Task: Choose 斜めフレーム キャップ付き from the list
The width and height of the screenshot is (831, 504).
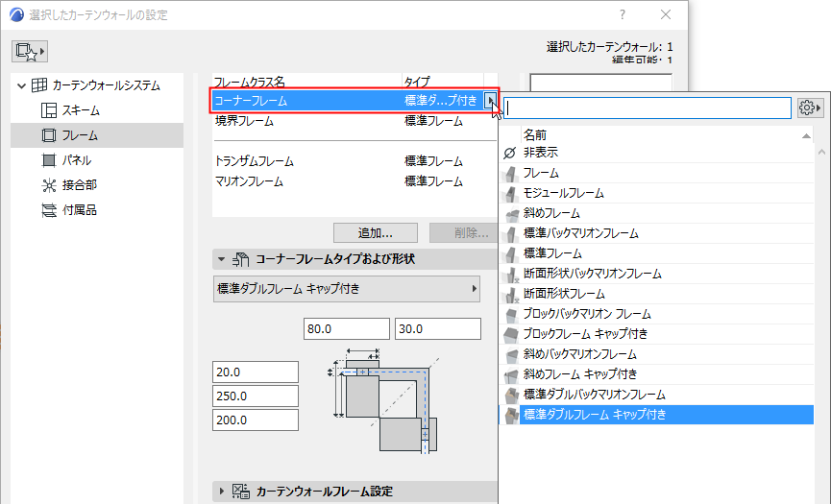Action: (656, 374)
